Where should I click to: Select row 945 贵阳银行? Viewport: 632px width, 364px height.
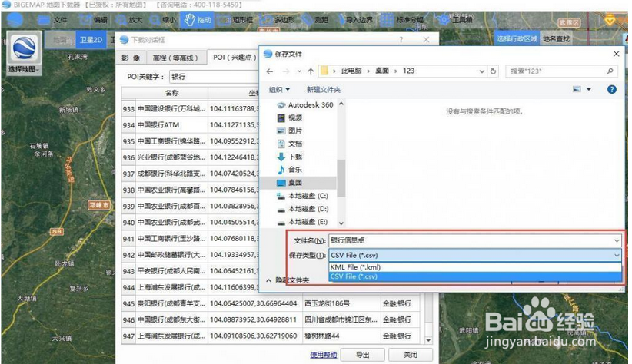click(271, 303)
